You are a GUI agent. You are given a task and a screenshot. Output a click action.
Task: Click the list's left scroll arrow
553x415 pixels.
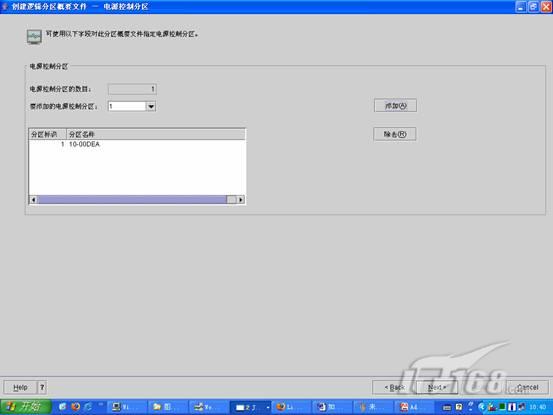pos(34,200)
